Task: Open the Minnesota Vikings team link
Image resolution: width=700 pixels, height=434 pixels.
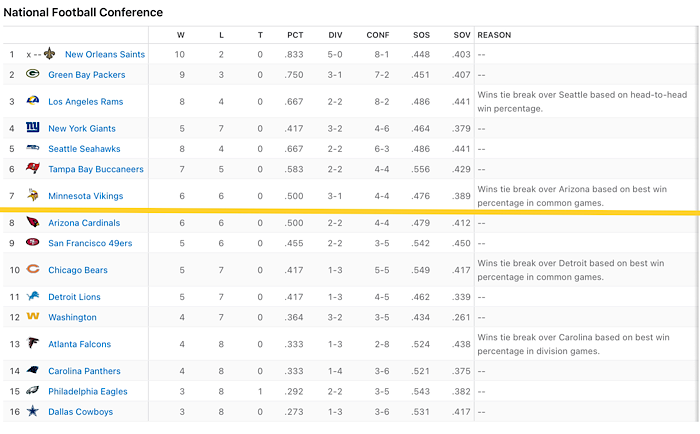Action: pos(86,196)
